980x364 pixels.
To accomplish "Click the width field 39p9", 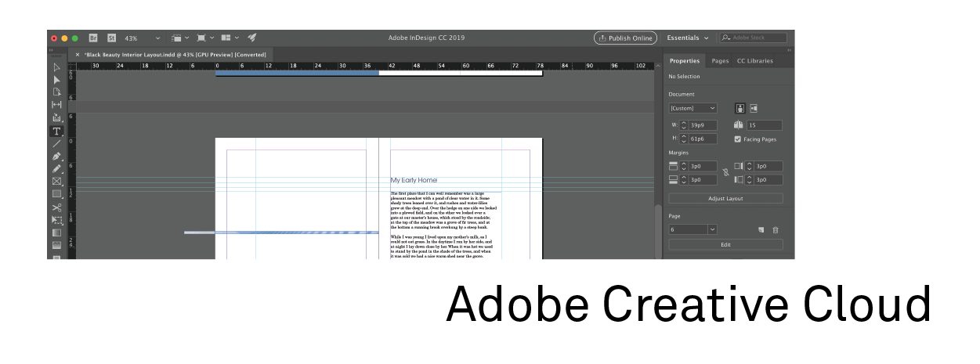I will pyautogui.click(x=703, y=125).
